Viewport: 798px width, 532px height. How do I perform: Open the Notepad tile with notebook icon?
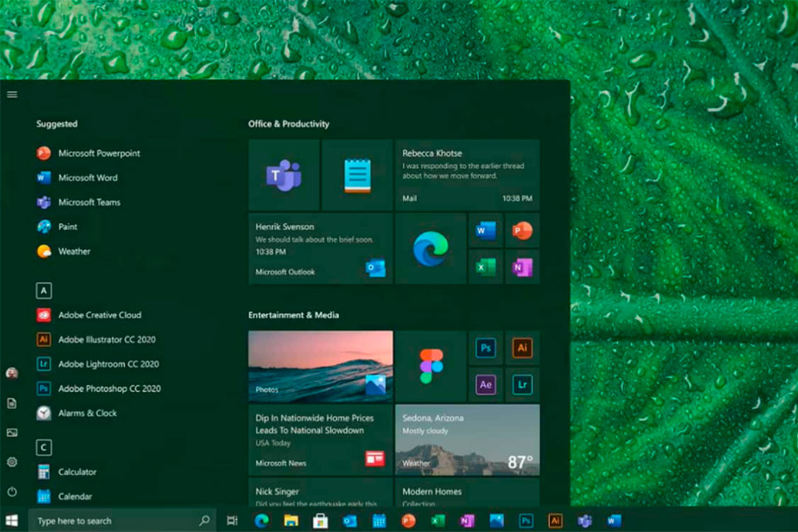(x=357, y=175)
